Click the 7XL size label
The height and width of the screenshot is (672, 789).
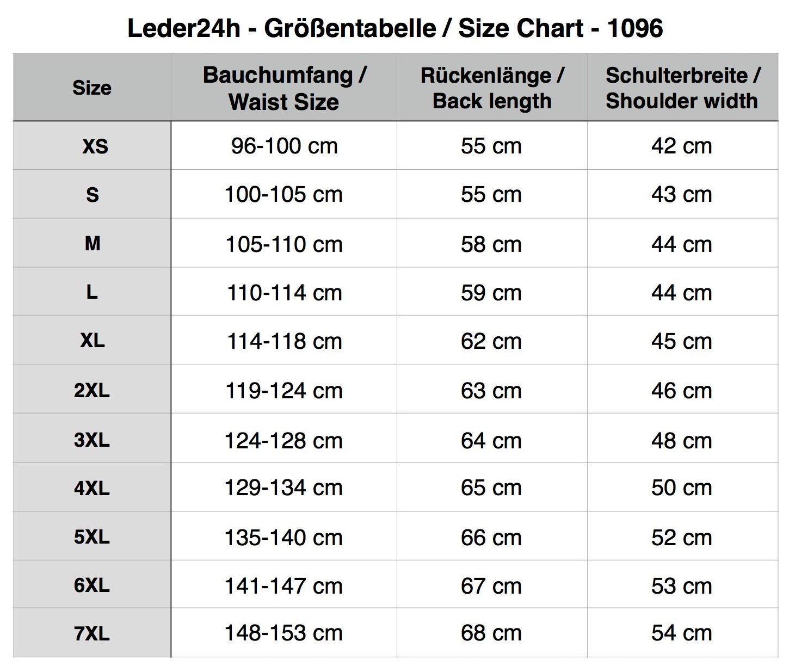tap(92, 634)
